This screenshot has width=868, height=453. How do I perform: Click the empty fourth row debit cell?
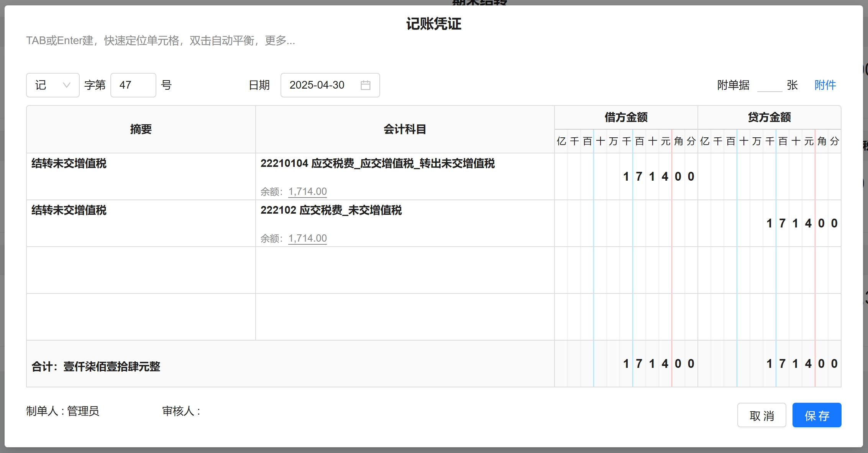coord(626,317)
